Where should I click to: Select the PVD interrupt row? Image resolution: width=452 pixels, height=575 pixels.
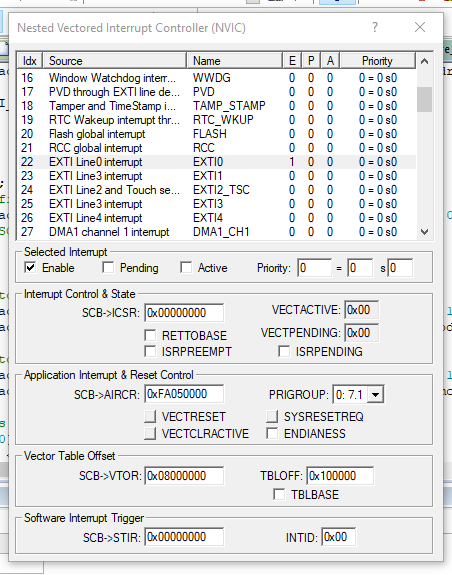pyautogui.click(x=217, y=92)
